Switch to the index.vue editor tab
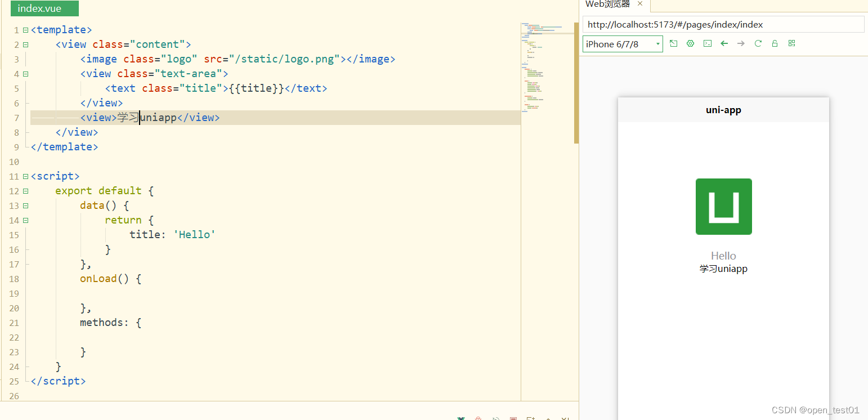This screenshot has height=420, width=868. coord(44,8)
